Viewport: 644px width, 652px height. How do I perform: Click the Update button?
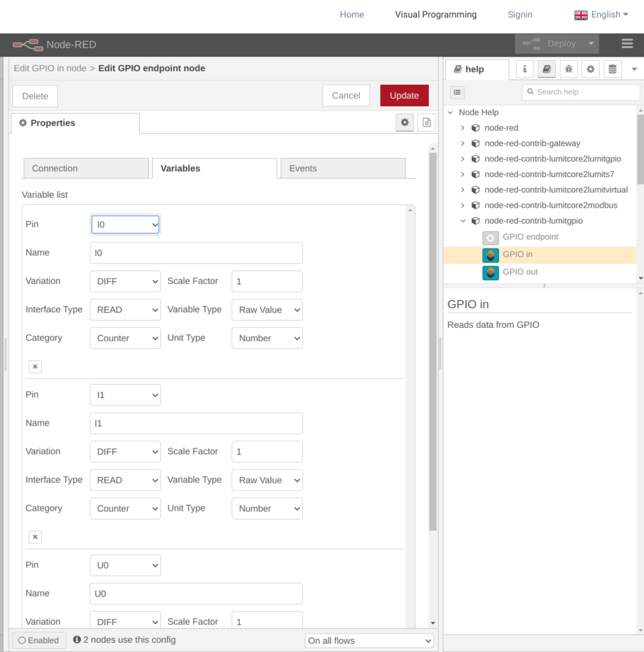pyautogui.click(x=404, y=96)
